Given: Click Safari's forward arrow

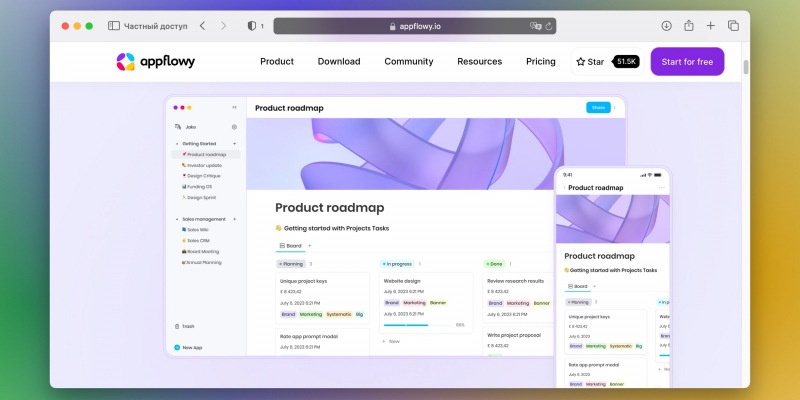Looking at the screenshot, I should point(223,26).
